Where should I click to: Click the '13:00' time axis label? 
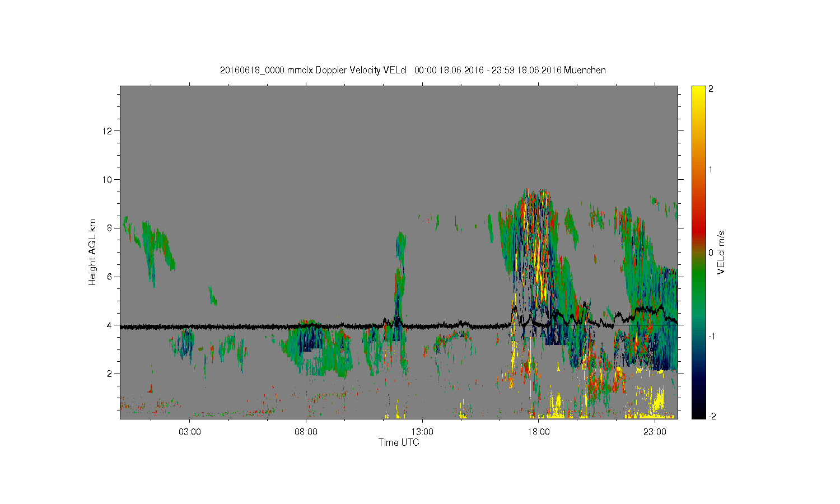point(422,432)
